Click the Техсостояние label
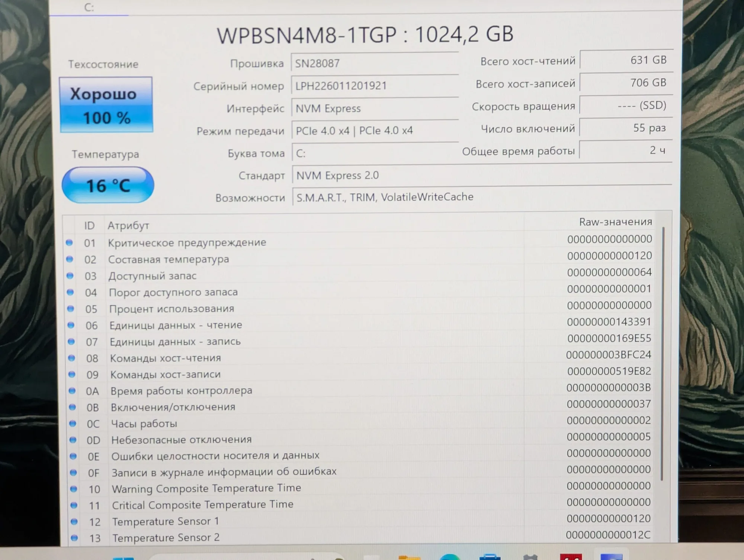The image size is (744, 560). pyautogui.click(x=103, y=64)
